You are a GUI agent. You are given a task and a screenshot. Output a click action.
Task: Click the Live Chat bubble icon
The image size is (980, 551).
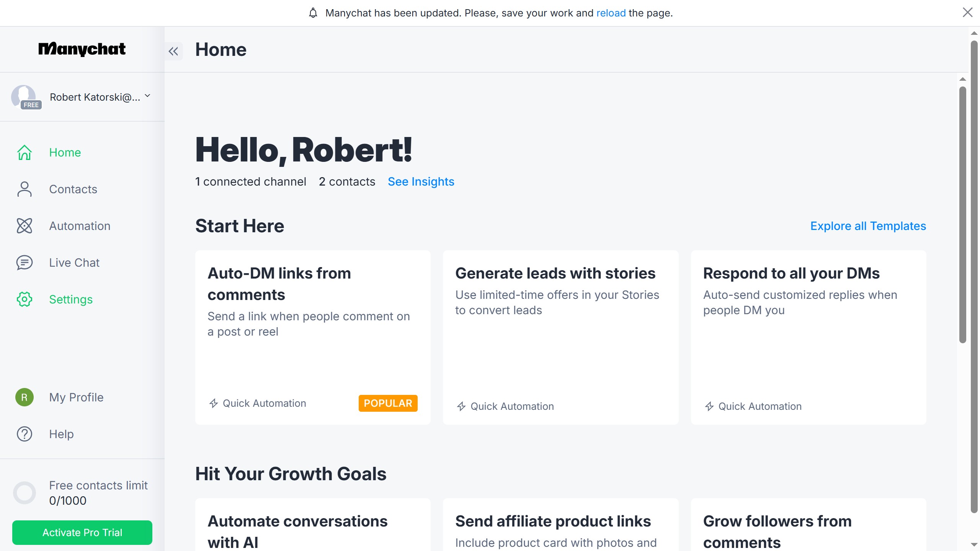coord(24,262)
